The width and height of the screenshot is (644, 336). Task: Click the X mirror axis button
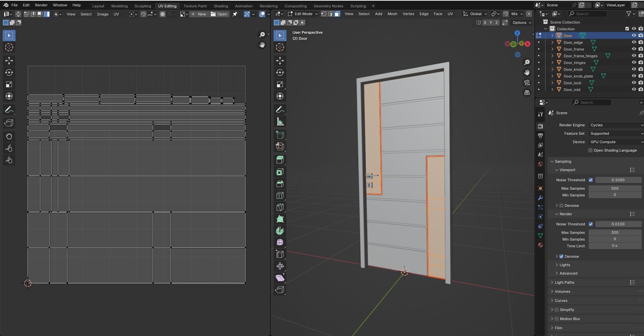(485, 23)
